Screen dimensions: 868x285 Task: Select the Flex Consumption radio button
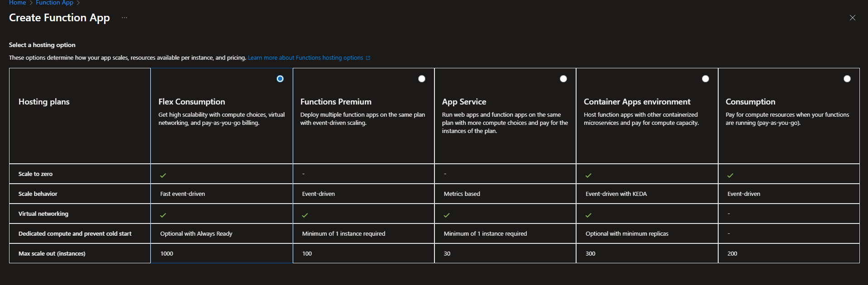(x=280, y=79)
